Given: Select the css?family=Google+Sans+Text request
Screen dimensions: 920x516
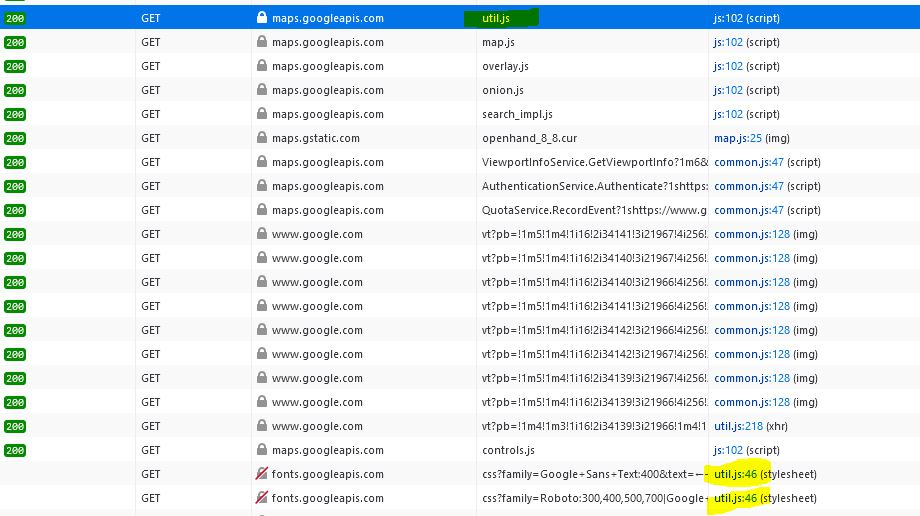Looking at the screenshot, I should pyautogui.click(x=590, y=474).
